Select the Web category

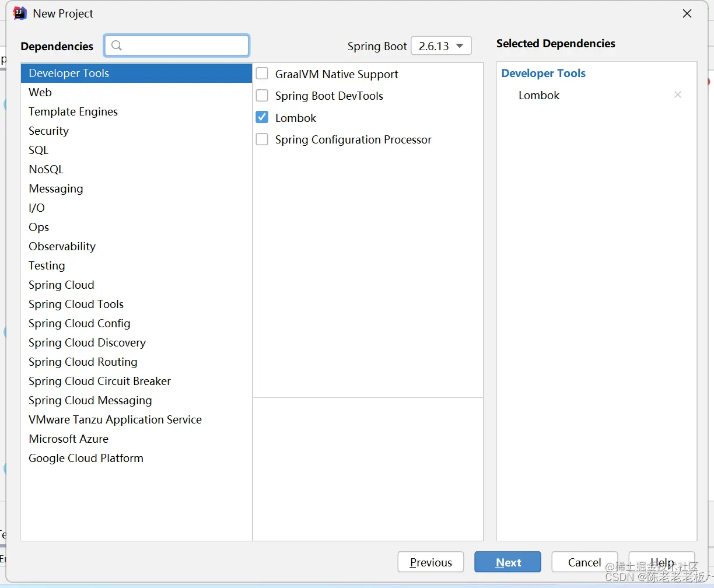click(x=136, y=92)
